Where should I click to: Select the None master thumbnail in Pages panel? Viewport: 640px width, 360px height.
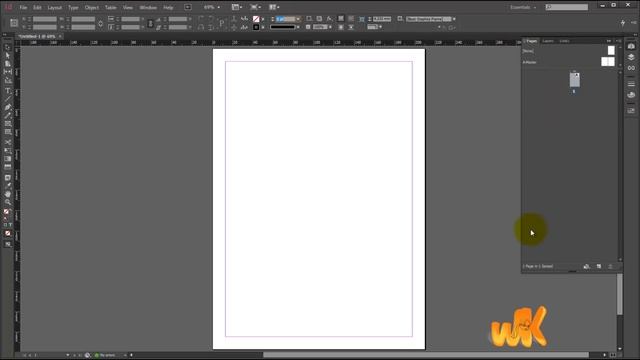611,50
